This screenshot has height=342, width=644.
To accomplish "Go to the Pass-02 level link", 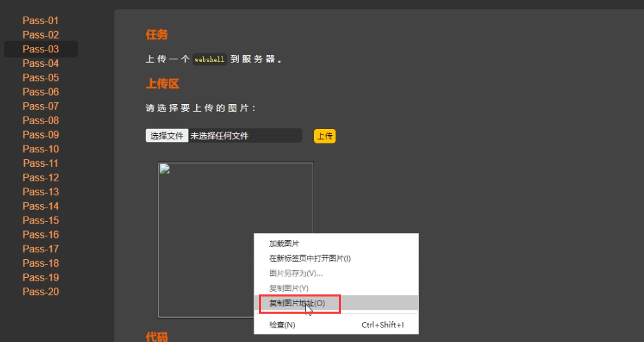I will pos(41,35).
